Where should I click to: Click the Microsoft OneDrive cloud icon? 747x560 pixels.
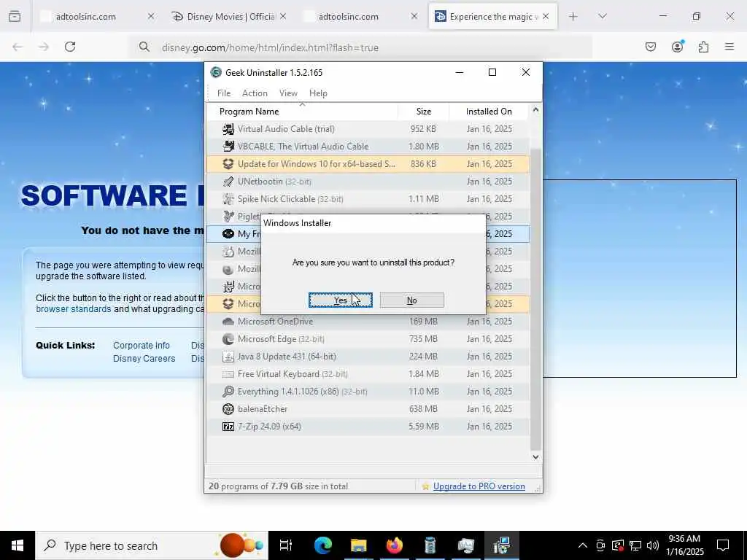(x=228, y=322)
